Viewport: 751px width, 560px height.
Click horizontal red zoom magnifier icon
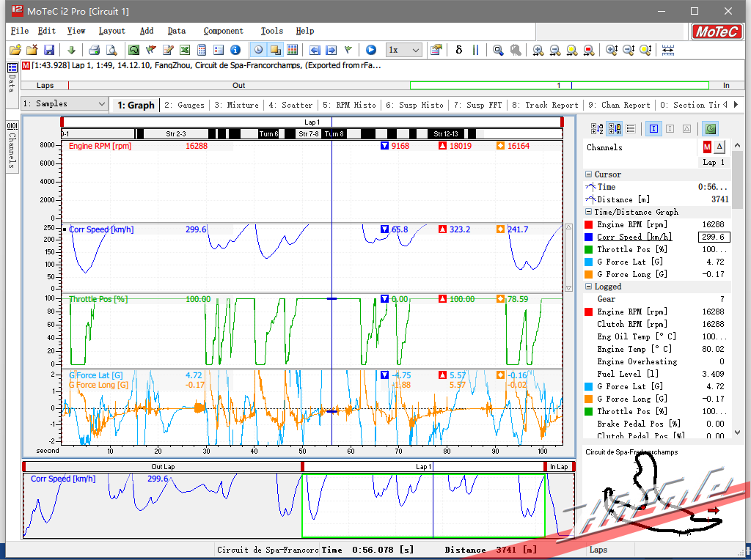(x=589, y=50)
